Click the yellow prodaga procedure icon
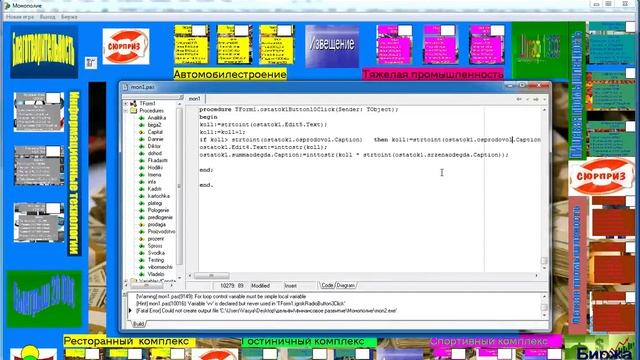This screenshot has height=360, width=640. click(x=142, y=224)
